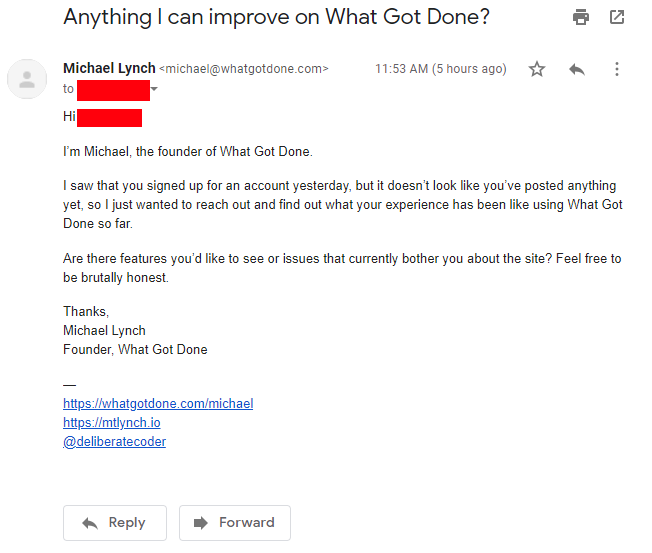652x553 pixels.
Task: Click the signature line 'Founder, What Got Done'
Action: coord(135,350)
